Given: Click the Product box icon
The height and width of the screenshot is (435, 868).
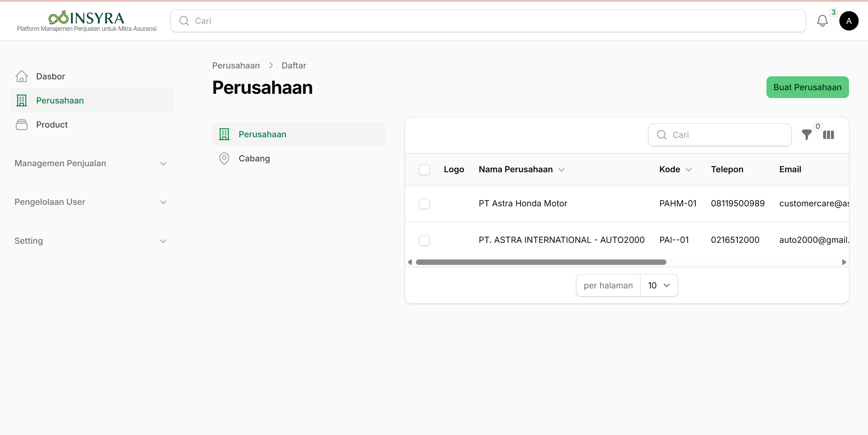Looking at the screenshot, I should click(x=22, y=125).
